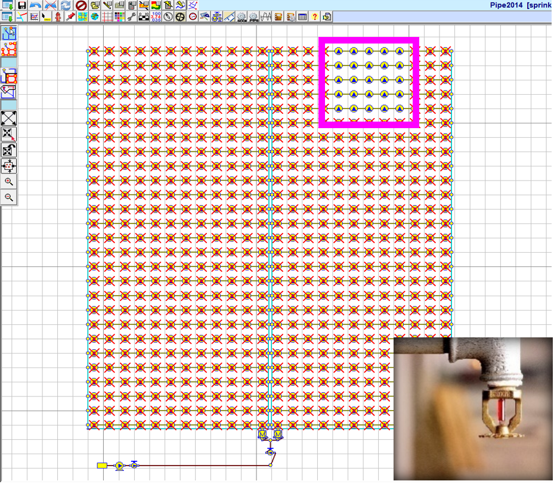Toggle the single-node layout mode icon
This screenshot has height=484, width=554.
8,33
